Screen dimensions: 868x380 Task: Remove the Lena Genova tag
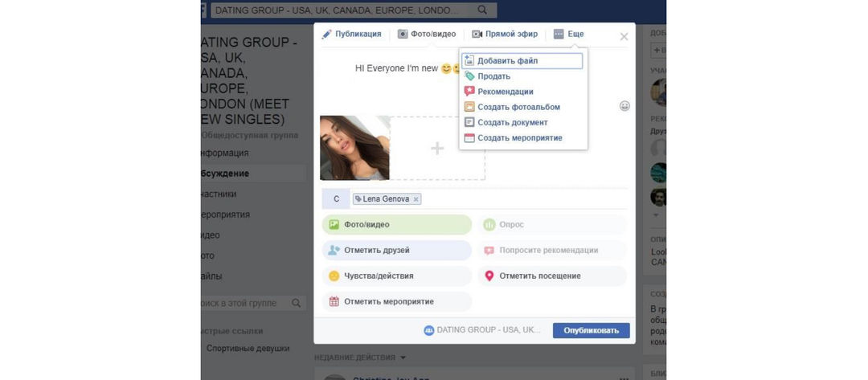click(x=416, y=199)
